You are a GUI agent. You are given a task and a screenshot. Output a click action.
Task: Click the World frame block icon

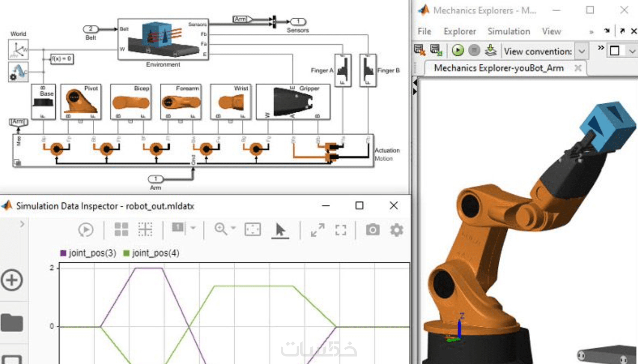point(18,49)
